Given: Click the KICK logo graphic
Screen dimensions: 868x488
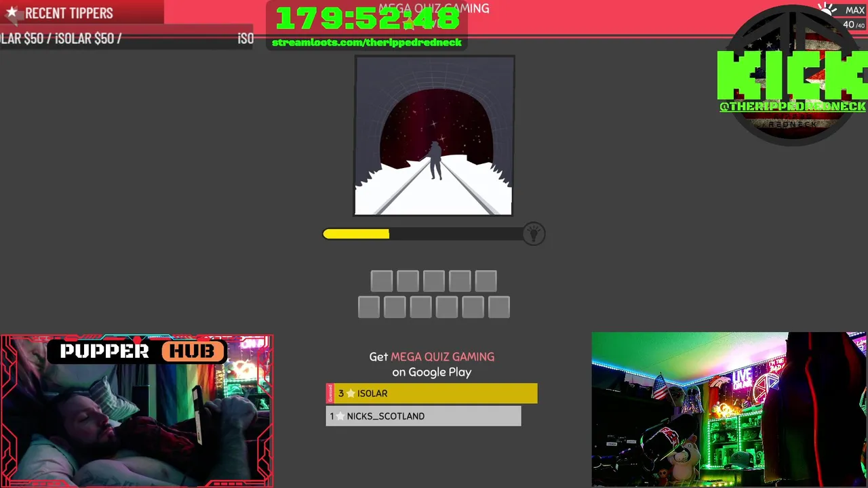Looking at the screenshot, I should click(x=792, y=75).
